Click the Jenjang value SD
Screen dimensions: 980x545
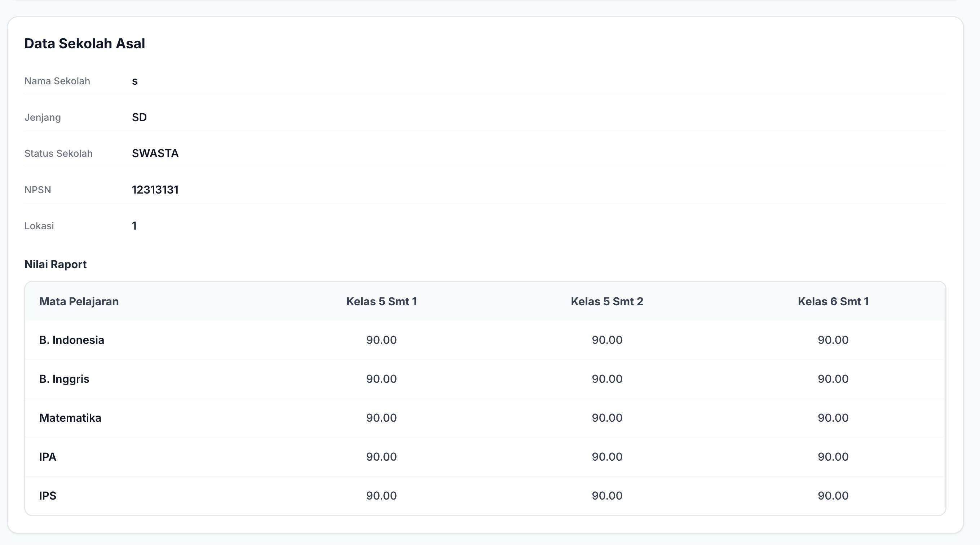tap(139, 117)
